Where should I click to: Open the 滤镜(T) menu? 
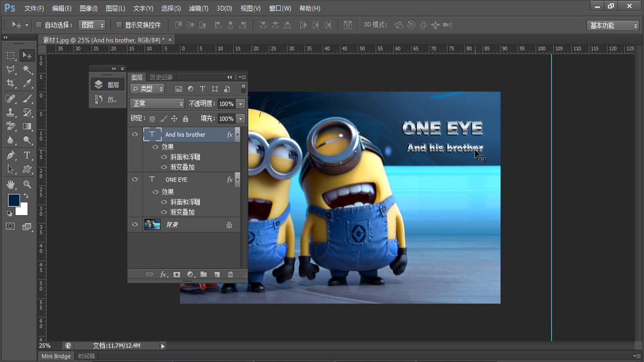(x=198, y=9)
